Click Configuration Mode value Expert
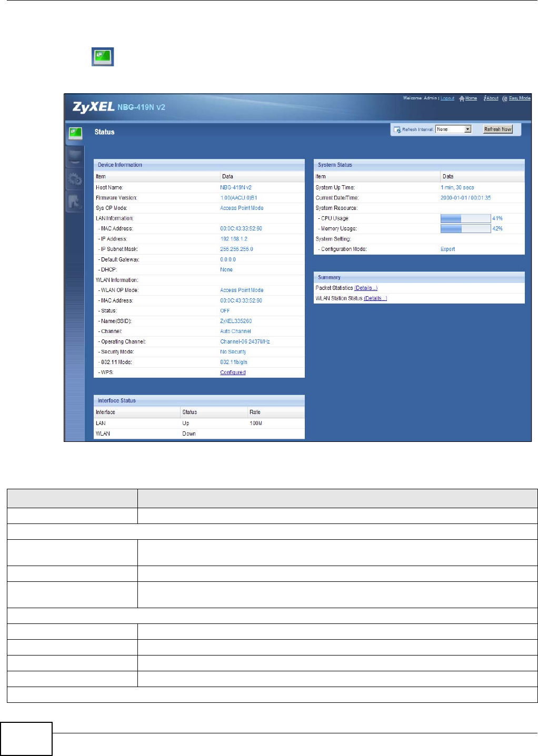The width and height of the screenshot is (538, 756). tap(448, 249)
